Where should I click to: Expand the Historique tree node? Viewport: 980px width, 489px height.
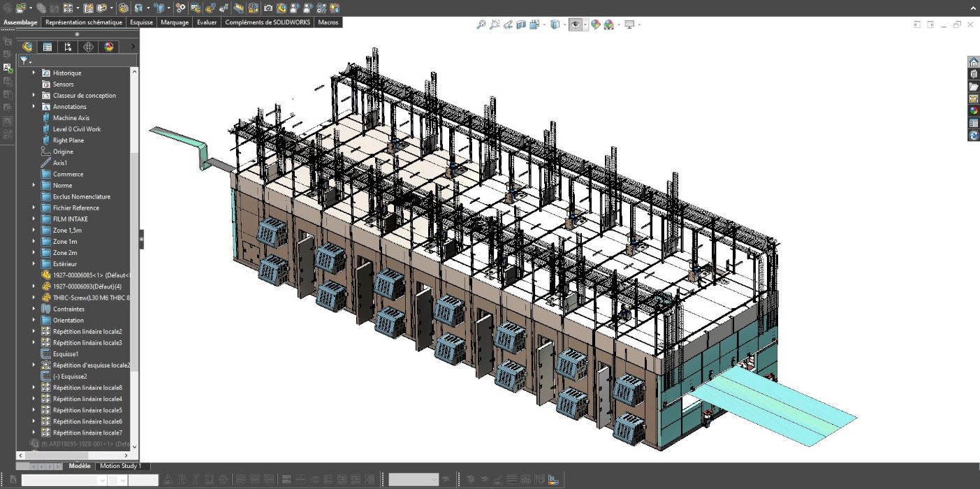tap(34, 73)
